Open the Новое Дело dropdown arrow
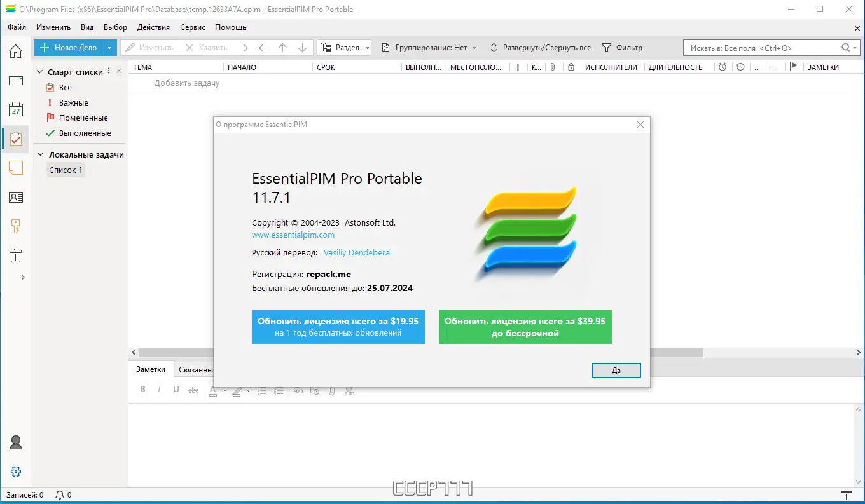This screenshot has height=504, width=865. pos(108,47)
